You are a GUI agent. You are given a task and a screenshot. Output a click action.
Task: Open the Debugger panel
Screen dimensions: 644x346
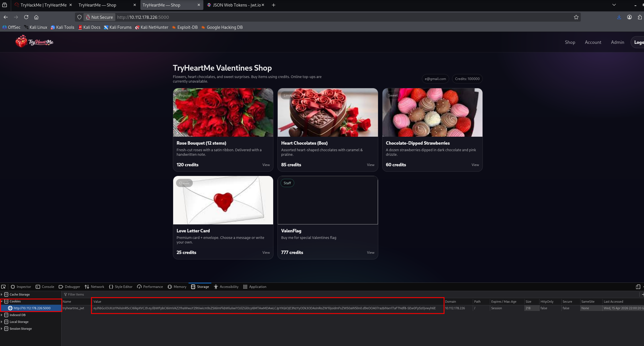69,287
